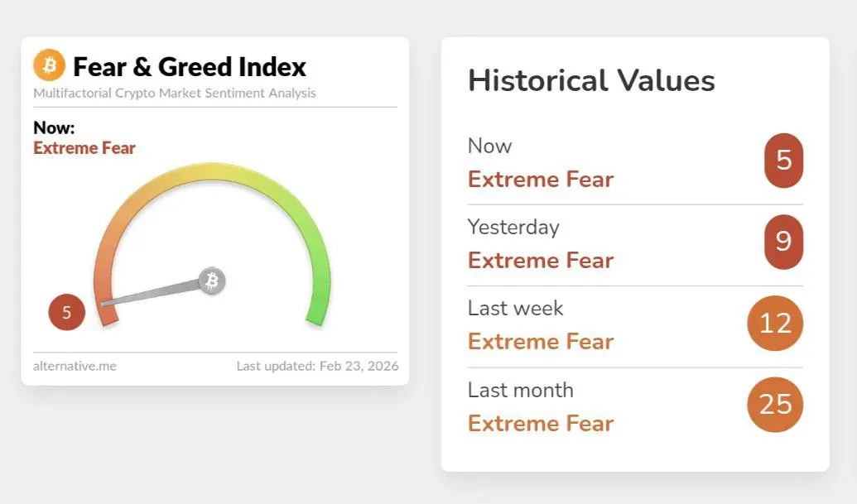
Task: Click the Now value badge showing 5
Action: (784, 161)
